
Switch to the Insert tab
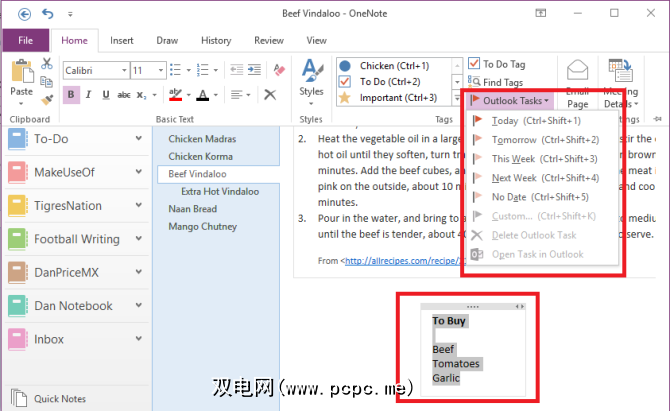(x=122, y=41)
